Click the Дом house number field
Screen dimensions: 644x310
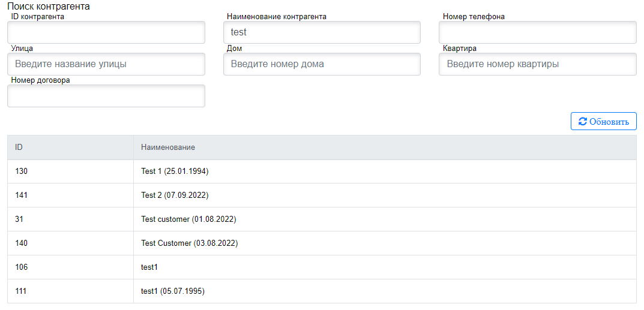322,64
